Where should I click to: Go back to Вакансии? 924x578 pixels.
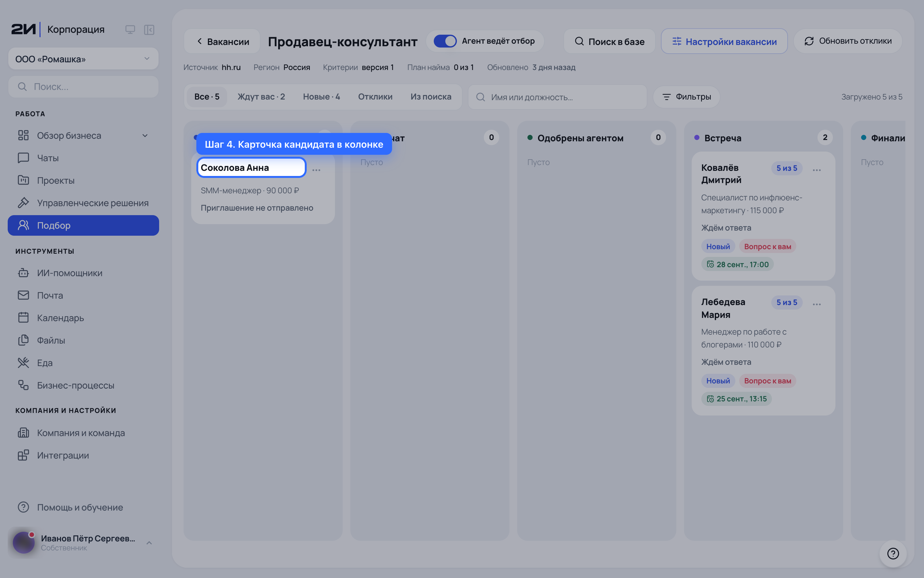(223, 41)
